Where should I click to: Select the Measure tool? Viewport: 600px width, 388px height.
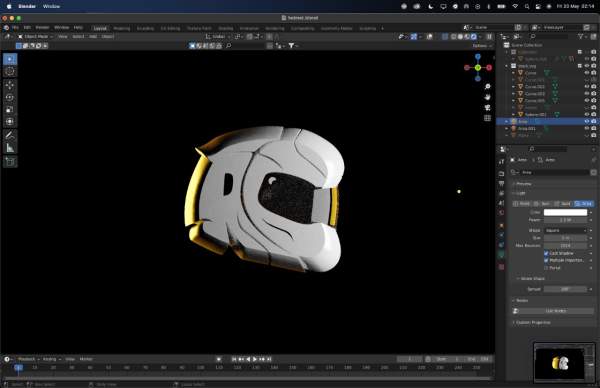[10, 148]
